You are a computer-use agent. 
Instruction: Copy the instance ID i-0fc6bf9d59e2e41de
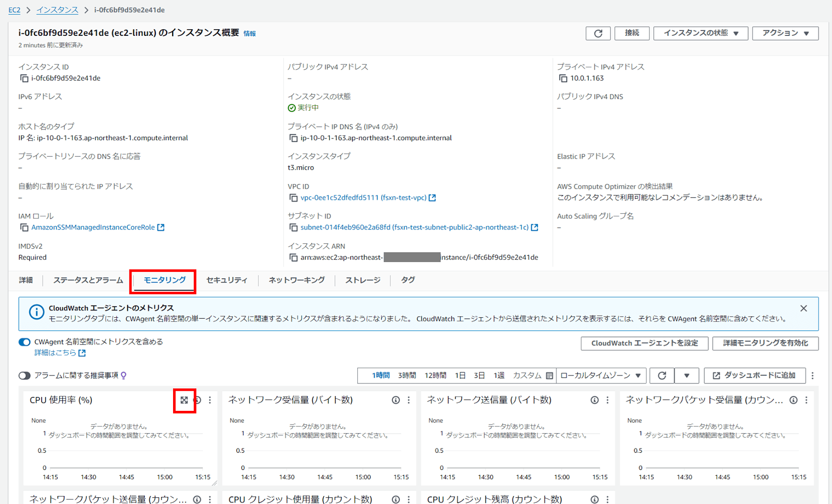(24, 78)
